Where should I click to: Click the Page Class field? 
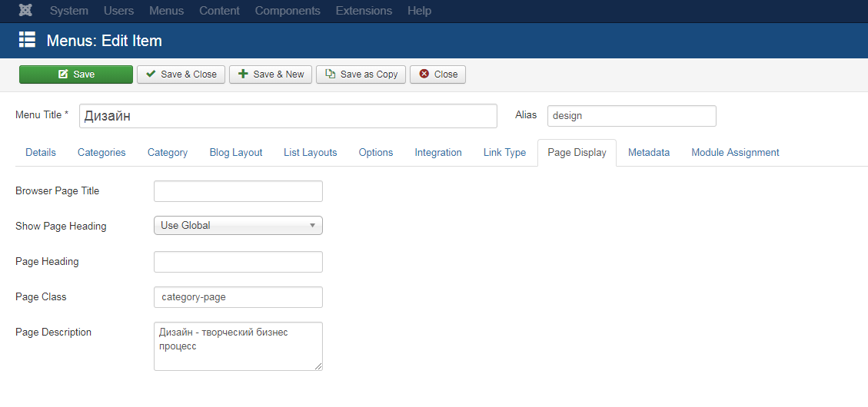pyautogui.click(x=238, y=297)
